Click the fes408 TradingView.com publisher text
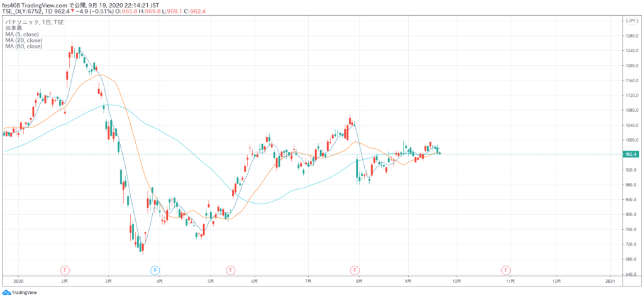The image size is (644, 299). click(35, 4)
